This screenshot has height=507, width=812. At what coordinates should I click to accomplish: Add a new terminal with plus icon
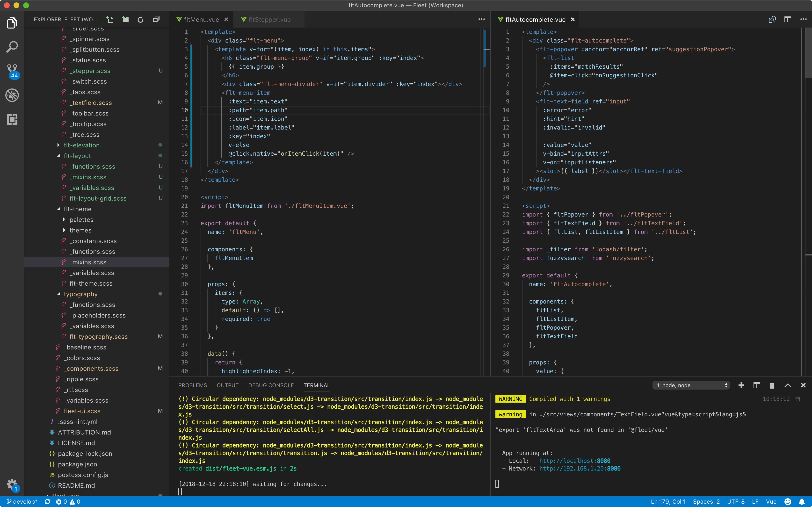click(x=741, y=385)
